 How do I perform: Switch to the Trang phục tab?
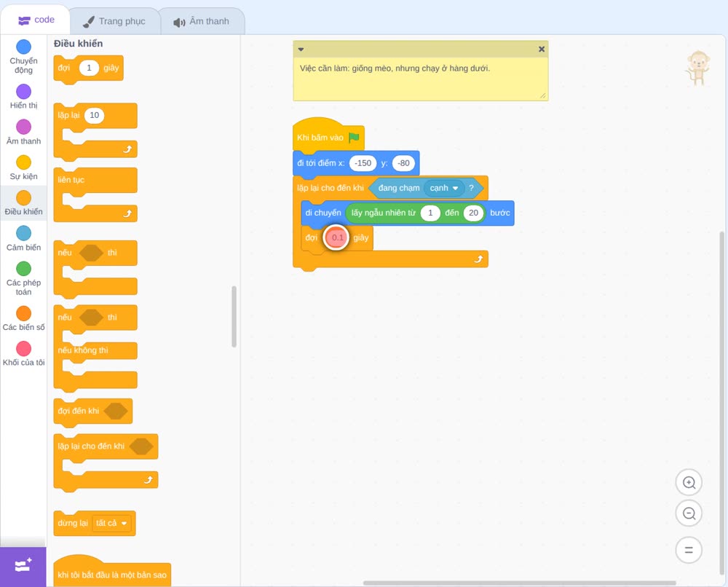click(x=114, y=21)
